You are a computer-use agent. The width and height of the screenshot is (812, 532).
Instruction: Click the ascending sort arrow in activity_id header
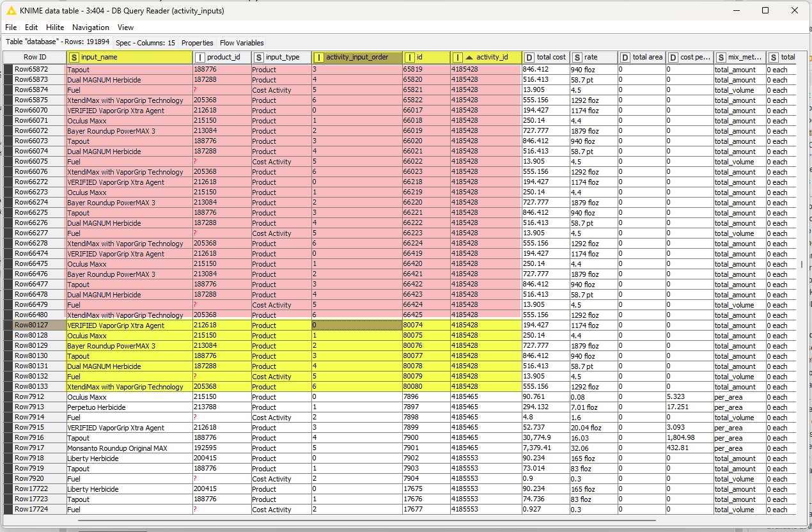pos(469,58)
